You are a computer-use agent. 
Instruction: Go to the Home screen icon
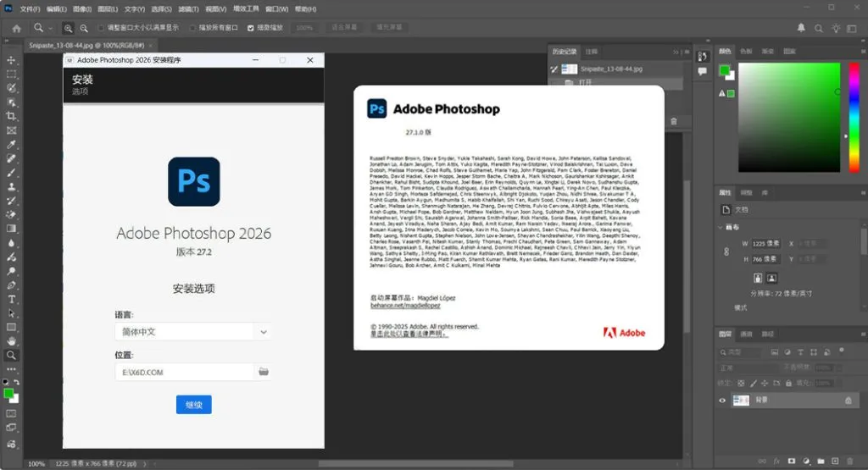(x=17, y=28)
